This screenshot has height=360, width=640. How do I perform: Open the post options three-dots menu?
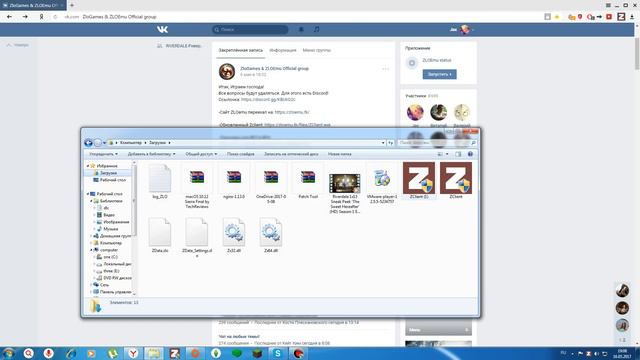385,69
